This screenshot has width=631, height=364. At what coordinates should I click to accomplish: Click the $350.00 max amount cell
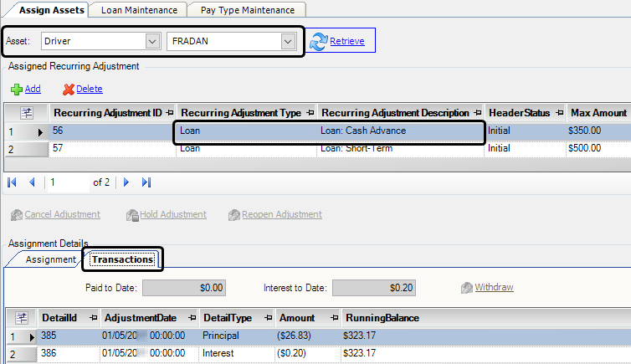598,131
